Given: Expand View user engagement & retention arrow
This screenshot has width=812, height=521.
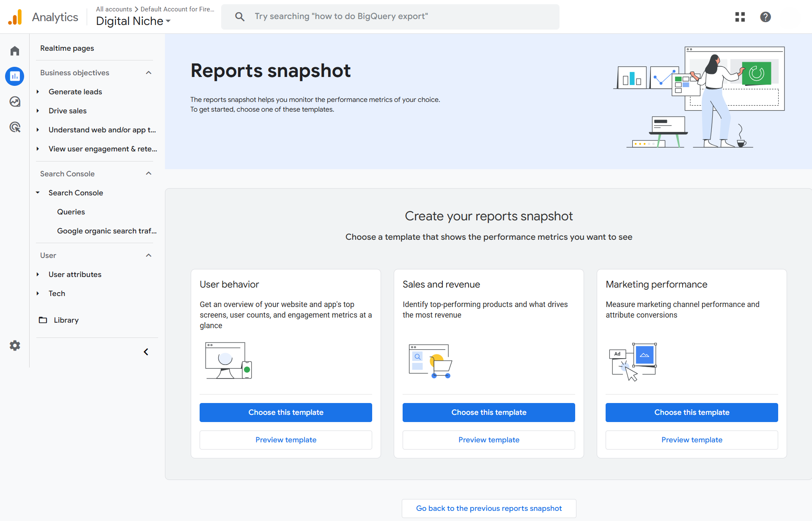Looking at the screenshot, I should pyautogui.click(x=38, y=149).
